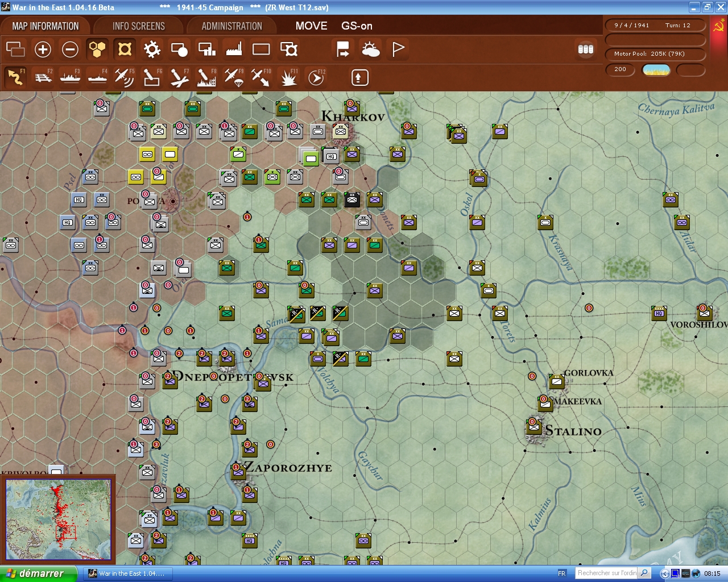728x582 pixels.
Task: Click the date and Turn 12 readout
Action: (655, 26)
